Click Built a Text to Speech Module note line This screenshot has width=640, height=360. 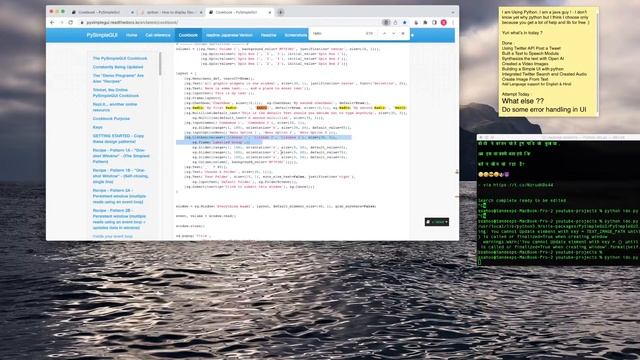[530, 53]
